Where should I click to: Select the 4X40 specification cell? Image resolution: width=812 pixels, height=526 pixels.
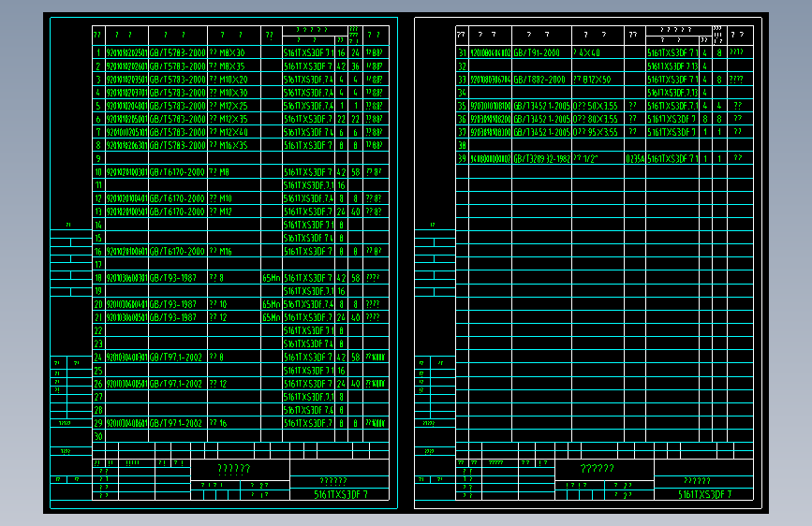598,52
